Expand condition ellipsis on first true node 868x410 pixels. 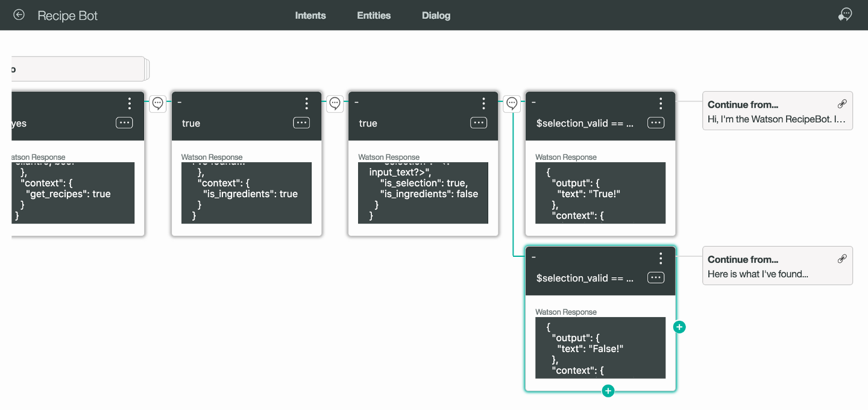point(301,123)
